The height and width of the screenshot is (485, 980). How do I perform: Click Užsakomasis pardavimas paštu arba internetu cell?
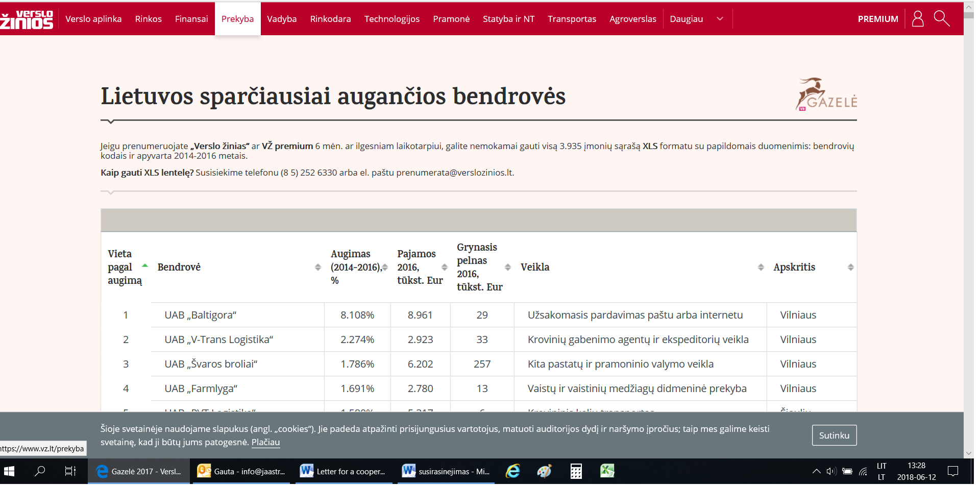[641, 315]
